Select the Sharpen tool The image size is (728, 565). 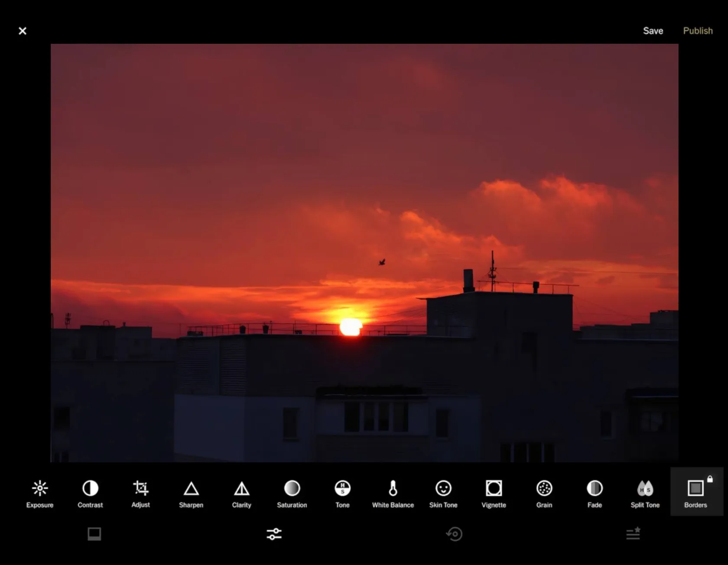click(191, 493)
